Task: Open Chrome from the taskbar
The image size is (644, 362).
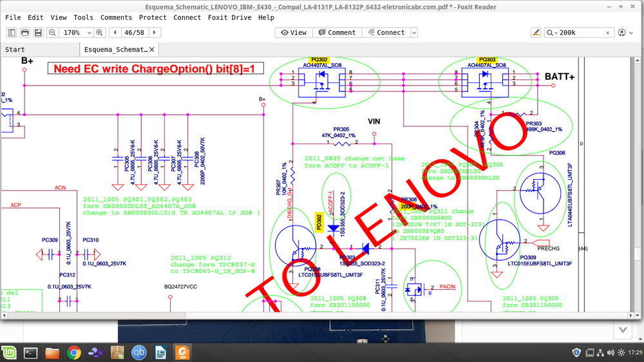Action: pyautogui.click(x=74, y=352)
